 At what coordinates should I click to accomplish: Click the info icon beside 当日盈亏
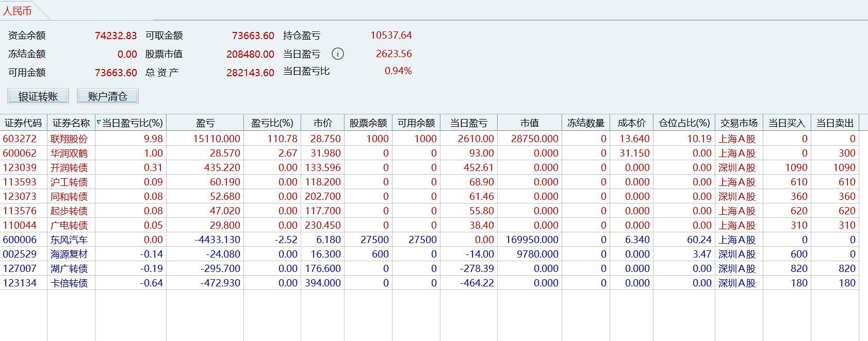click(x=338, y=54)
